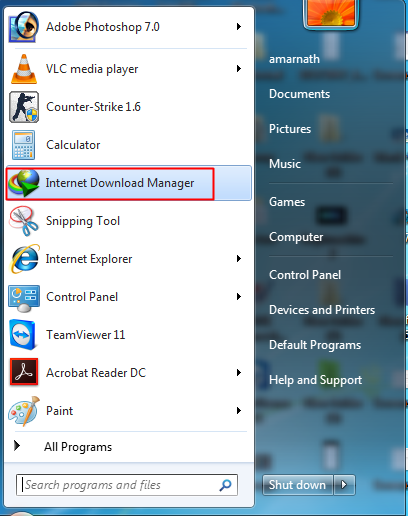Screen dimensions: 408x516
Task: Open Computer from the Start menu
Action: tap(296, 237)
